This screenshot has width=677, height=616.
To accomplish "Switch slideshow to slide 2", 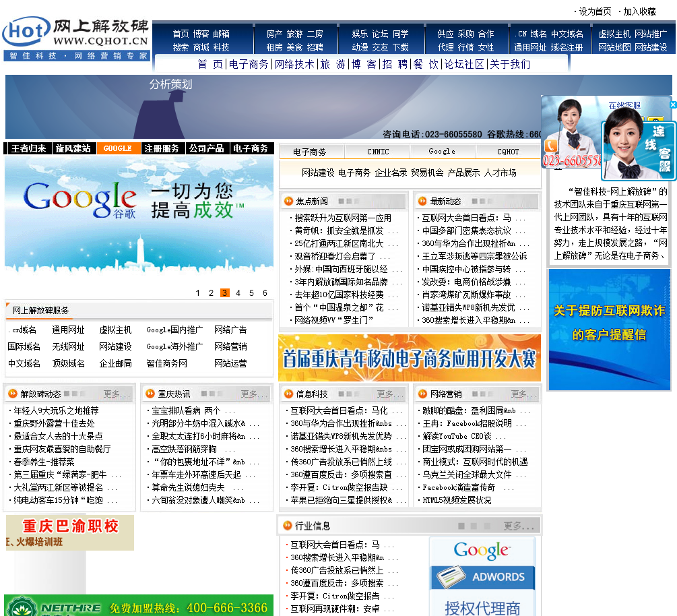I will [x=211, y=293].
